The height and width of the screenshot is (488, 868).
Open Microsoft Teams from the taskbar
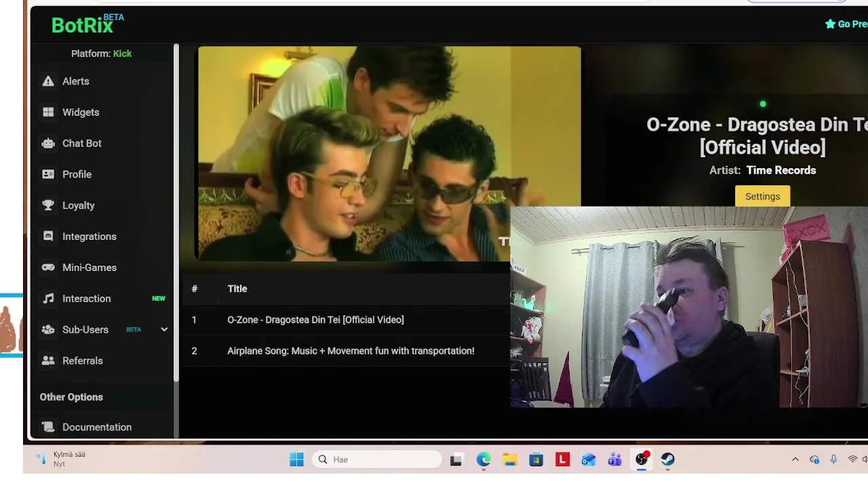click(x=615, y=460)
